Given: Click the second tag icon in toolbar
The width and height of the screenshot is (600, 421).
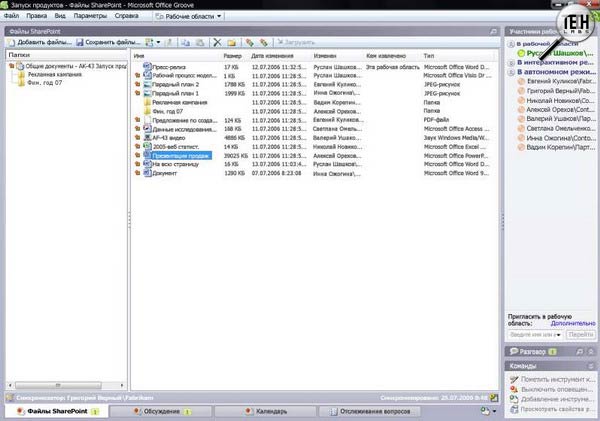Looking at the screenshot, I should pos(264,42).
